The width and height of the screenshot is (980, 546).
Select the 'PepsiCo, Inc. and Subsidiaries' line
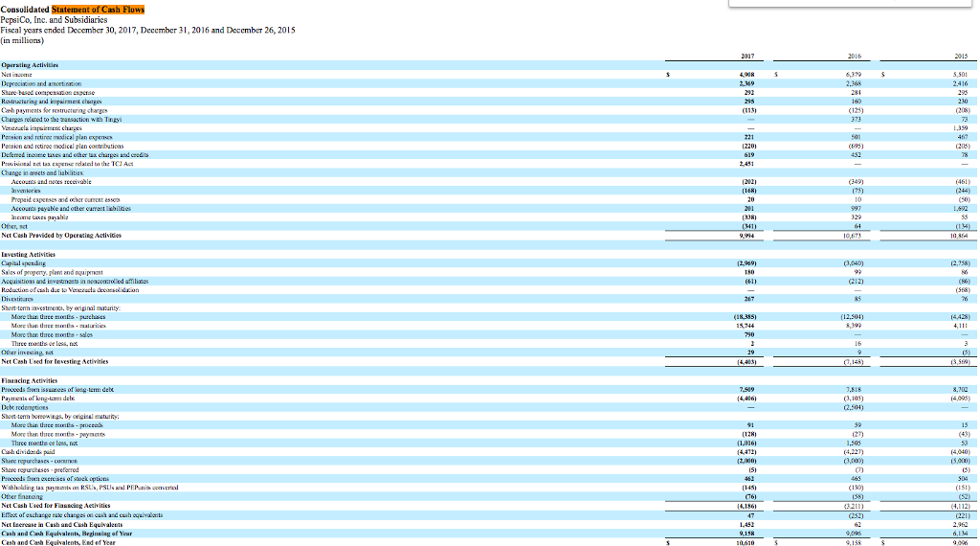click(54, 20)
